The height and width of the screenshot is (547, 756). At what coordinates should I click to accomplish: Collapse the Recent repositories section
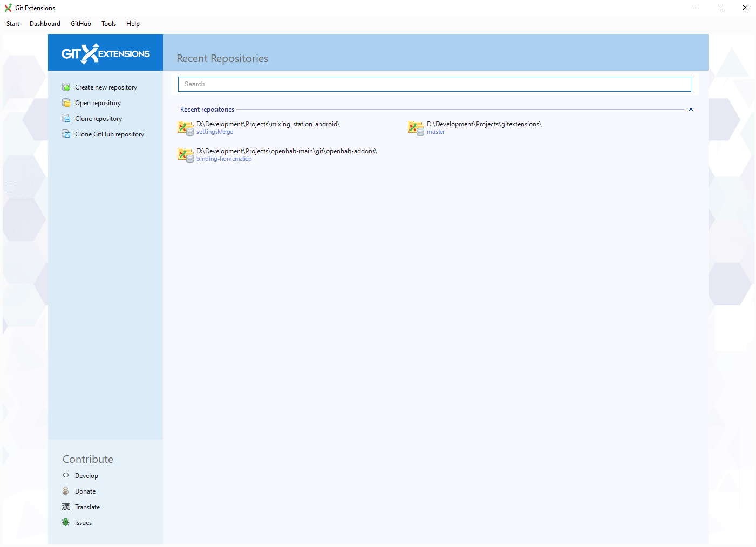coord(691,109)
